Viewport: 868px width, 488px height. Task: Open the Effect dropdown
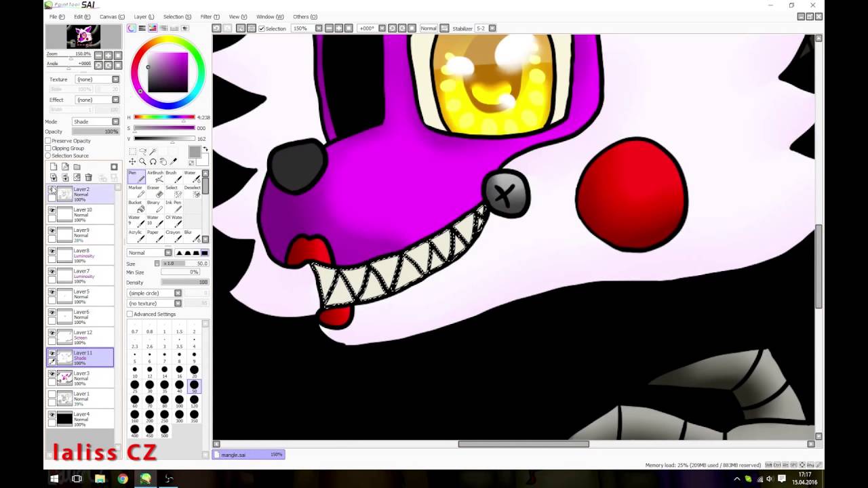tap(97, 100)
